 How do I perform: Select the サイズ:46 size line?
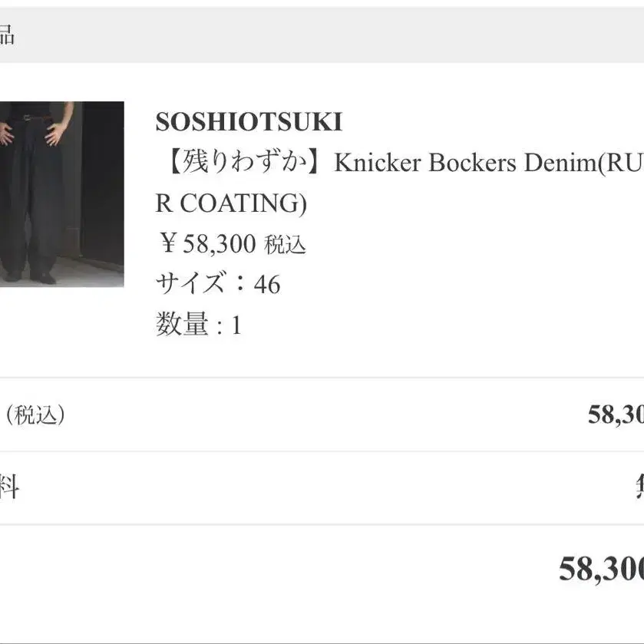tap(218, 283)
